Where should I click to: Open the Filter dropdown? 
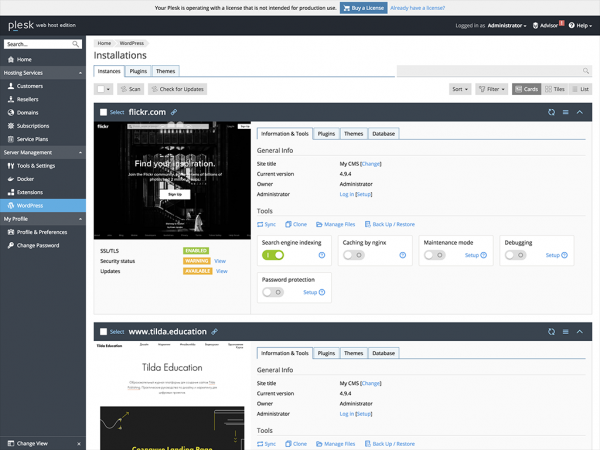[492, 89]
